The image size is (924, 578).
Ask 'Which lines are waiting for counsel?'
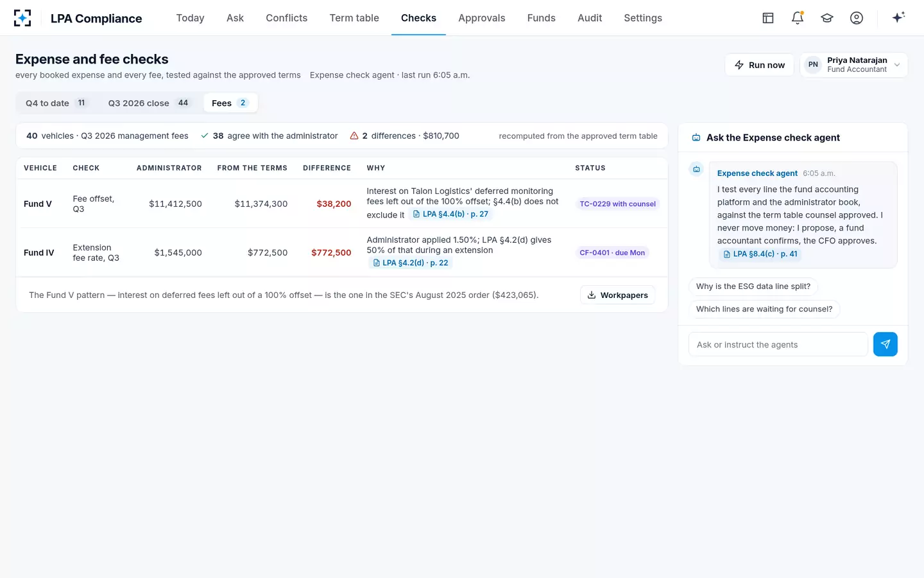(764, 309)
